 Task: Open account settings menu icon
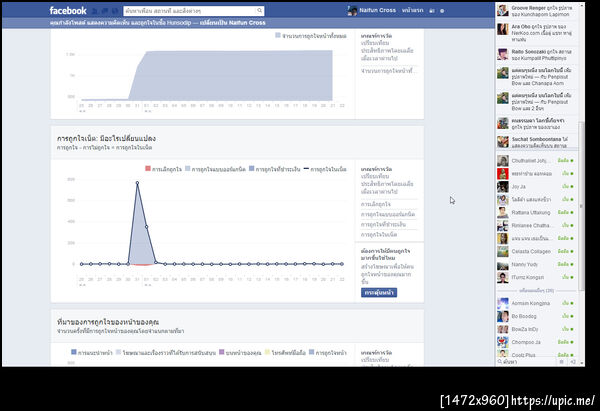[442, 11]
